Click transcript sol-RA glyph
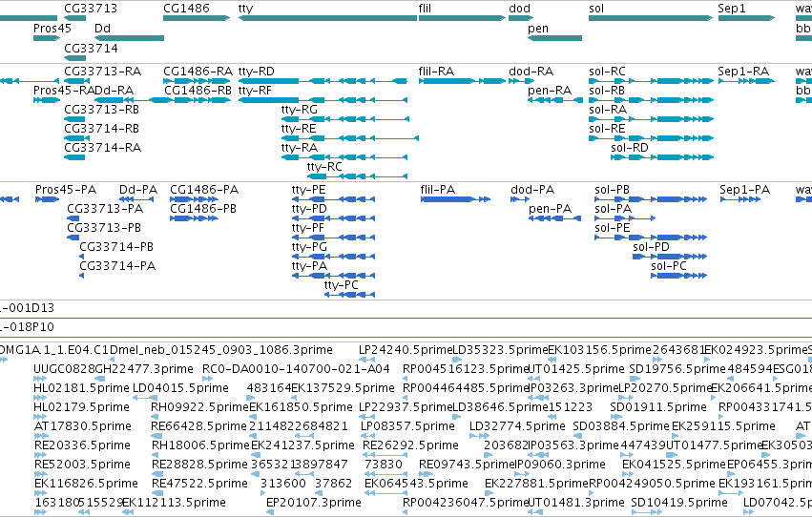This screenshot has width=812, height=517. pyautogui.click(x=651, y=119)
